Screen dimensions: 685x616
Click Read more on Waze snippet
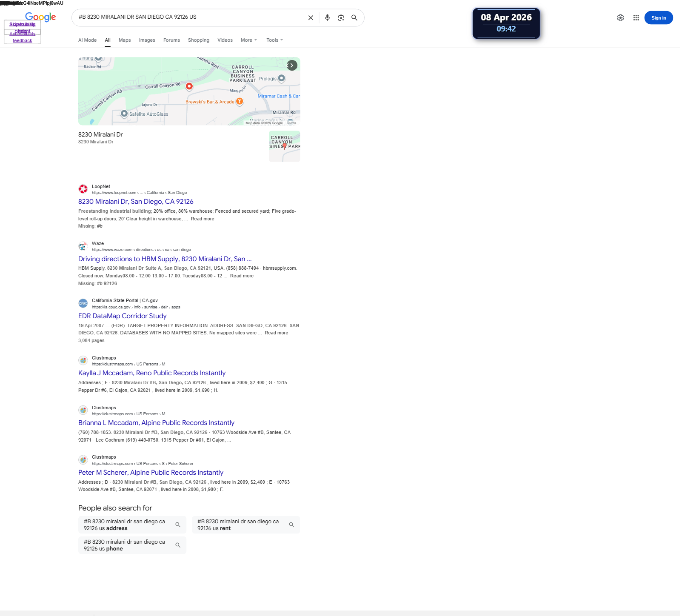[x=242, y=276]
